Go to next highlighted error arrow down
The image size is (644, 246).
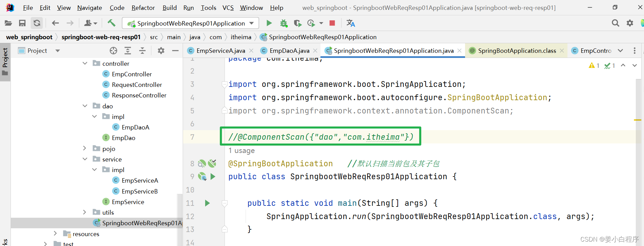[634, 65]
